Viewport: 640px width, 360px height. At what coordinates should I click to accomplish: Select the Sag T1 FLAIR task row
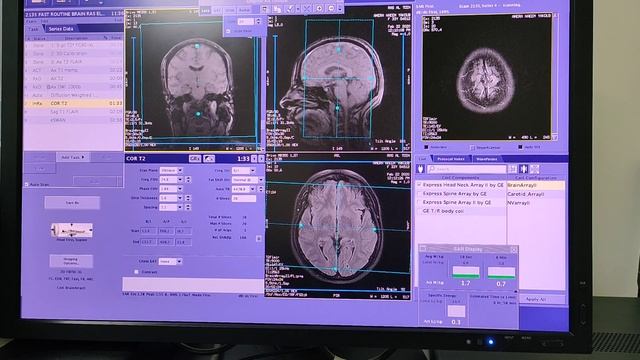(73, 112)
